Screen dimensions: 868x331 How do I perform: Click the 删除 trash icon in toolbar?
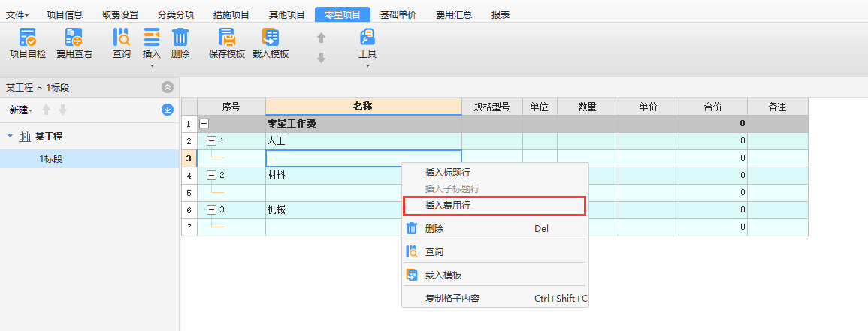click(180, 38)
